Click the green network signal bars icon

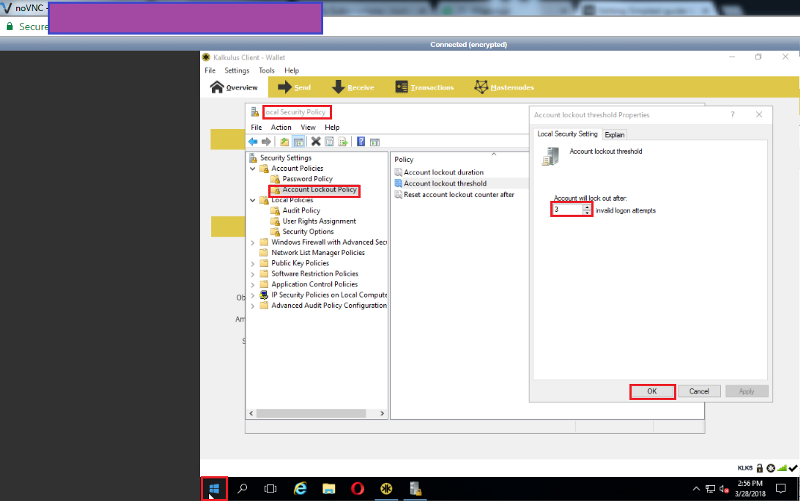[782, 468]
